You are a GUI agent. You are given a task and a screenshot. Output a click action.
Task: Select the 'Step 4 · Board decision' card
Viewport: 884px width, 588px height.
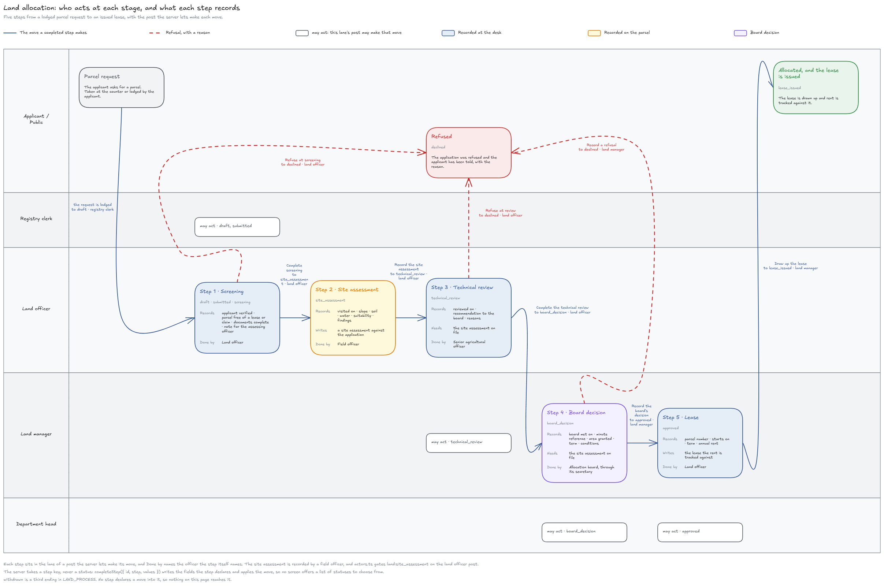[584, 443]
